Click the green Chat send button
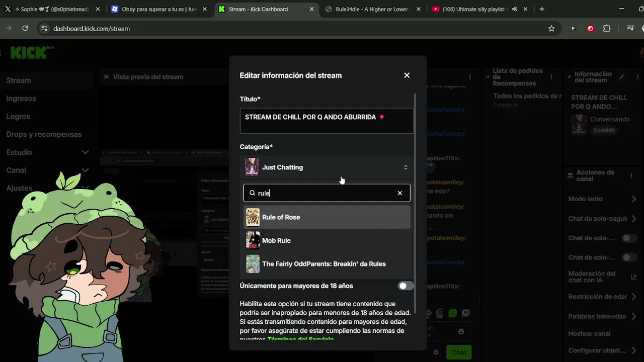Image resolution: width=644 pixels, height=362 pixels. [459, 352]
